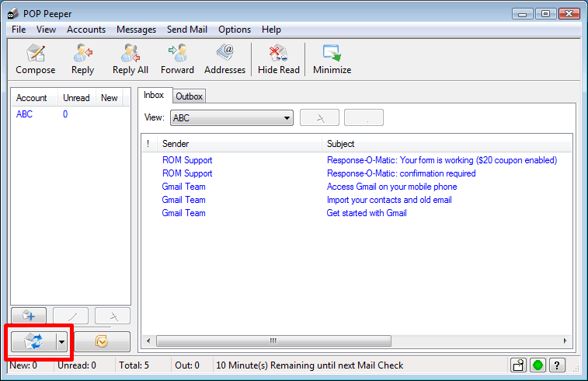The image size is (588, 381).
Task: Open the Compose new message tool
Action: pyautogui.click(x=35, y=59)
